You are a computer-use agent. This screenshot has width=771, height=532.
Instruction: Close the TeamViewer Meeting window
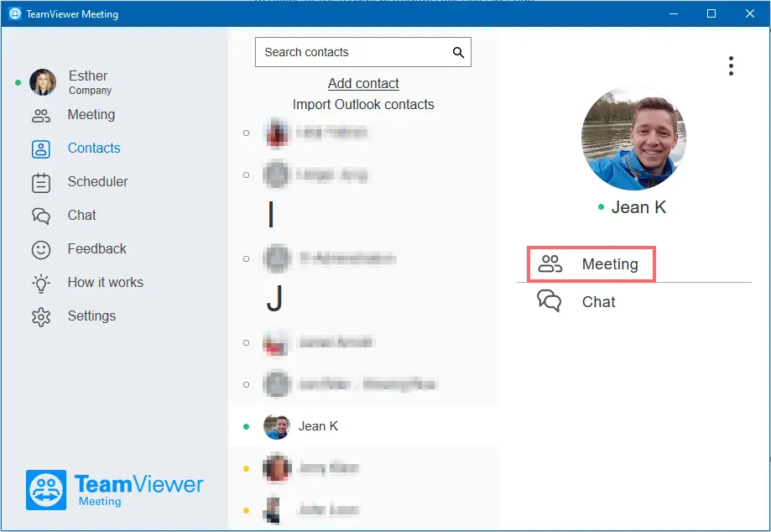pyautogui.click(x=749, y=13)
